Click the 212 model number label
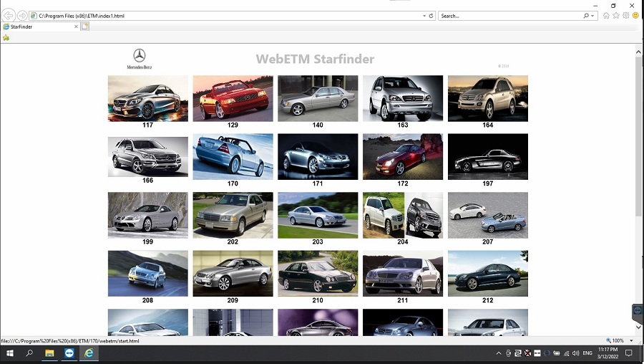The height and width of the screenshot is (364, 644). (x=488, y=300)
